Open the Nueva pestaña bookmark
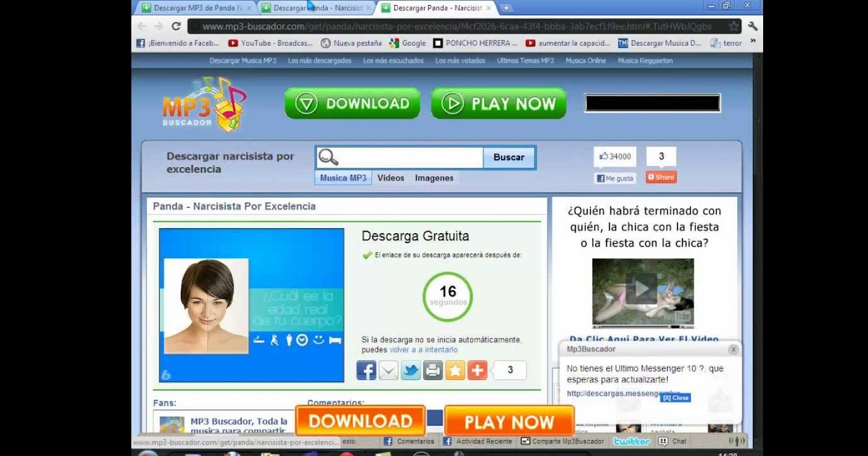This screenshot has height=456, width=868. [x=351, y=43]
